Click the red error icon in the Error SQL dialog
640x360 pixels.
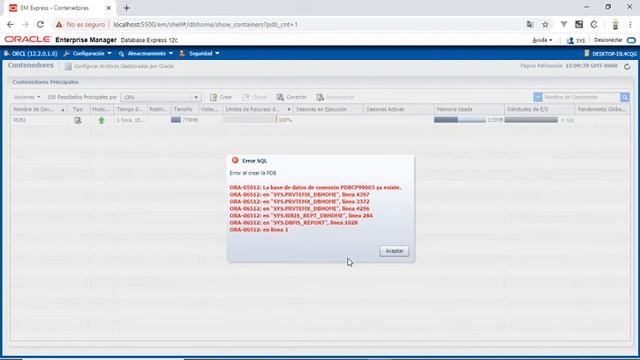(235, 160)
